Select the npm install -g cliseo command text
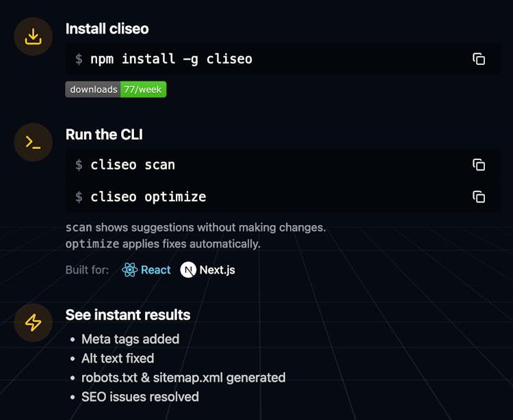Image resolution: width=513 pixels, height=420 pixels. pos(171,59)
